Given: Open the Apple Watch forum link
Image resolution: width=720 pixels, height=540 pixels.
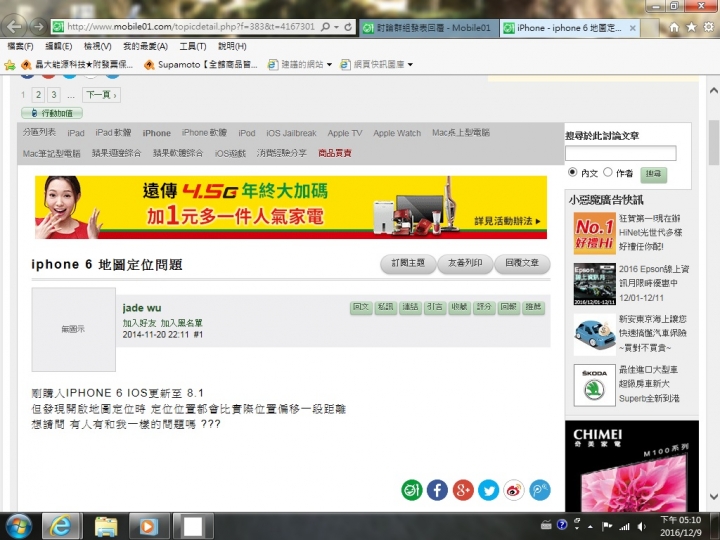Looking at the screenshot, I should (397, 133).
